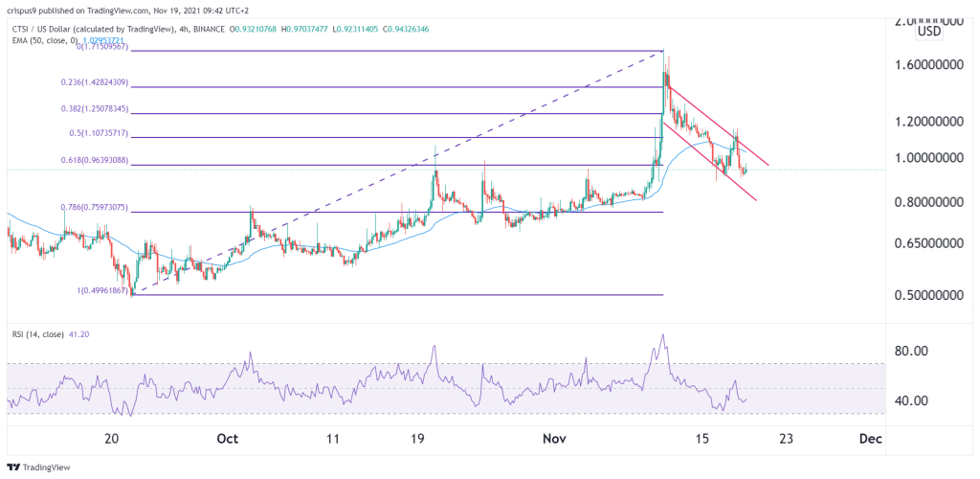The height and width of the screenshot is (479, 980).
Task: Click the USD currency label on price axis
Action: coord(928,32)
